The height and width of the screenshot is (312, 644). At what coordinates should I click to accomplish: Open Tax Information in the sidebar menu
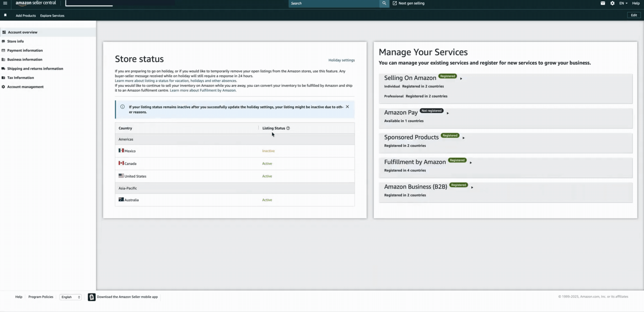(21, 78)
